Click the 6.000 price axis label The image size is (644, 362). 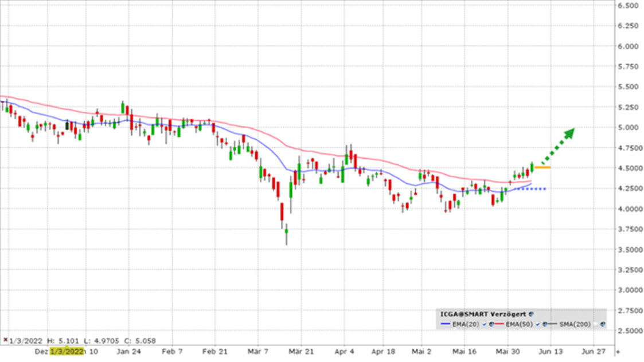pyautogui.click(x=628, y=46)
